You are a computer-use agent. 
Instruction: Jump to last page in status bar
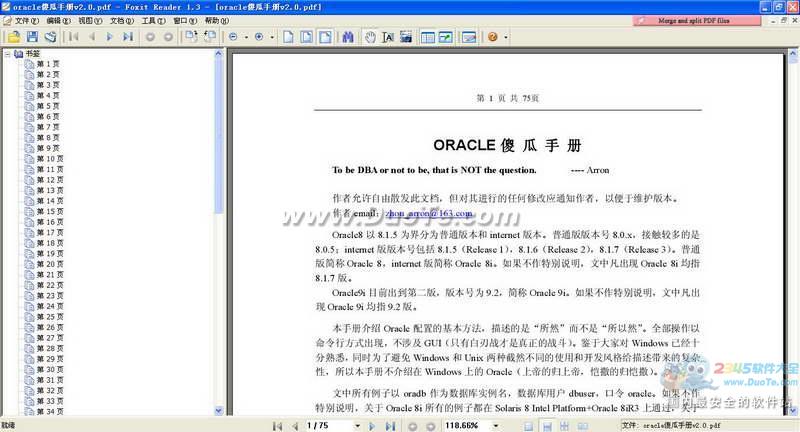coord(390,426)
